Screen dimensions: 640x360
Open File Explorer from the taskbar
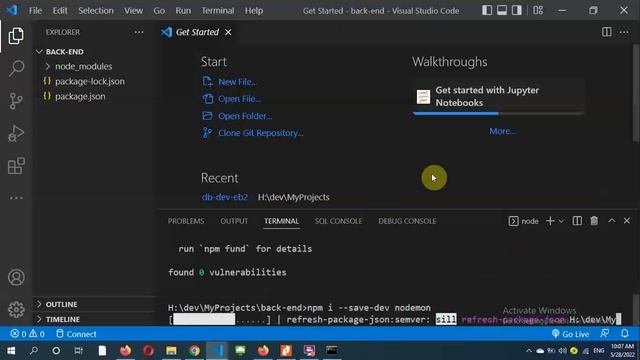(x=171, y=351)
